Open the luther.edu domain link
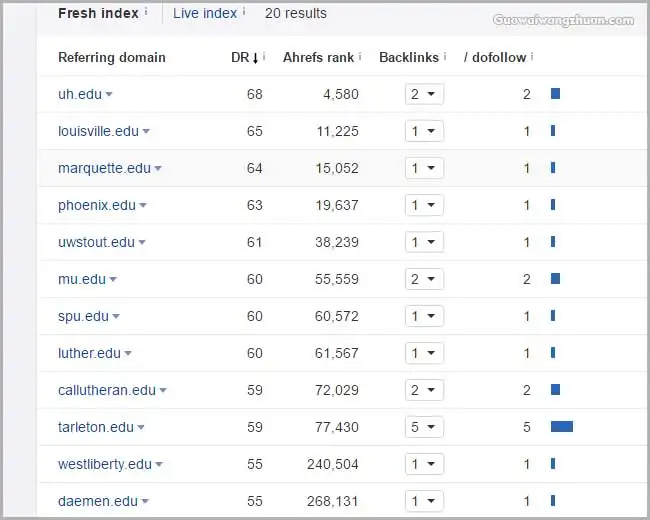650x520 pixels. point(89,353)
